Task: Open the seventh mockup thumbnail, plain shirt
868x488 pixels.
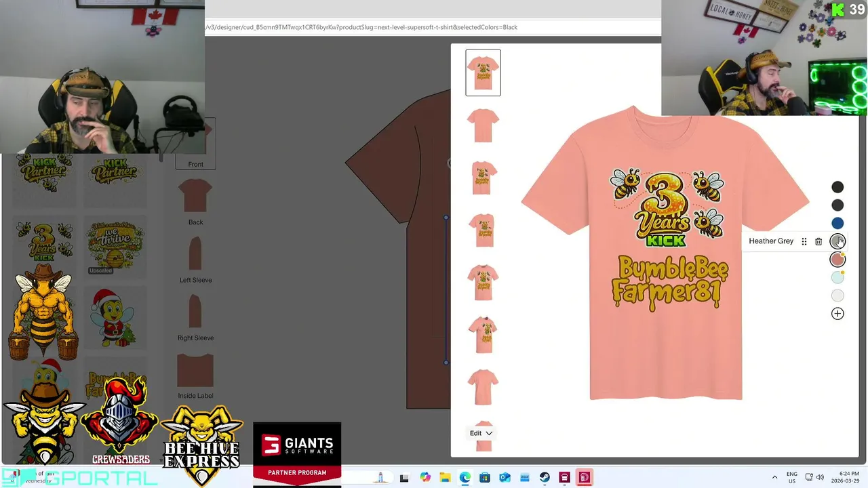Action: coord(483,386)
